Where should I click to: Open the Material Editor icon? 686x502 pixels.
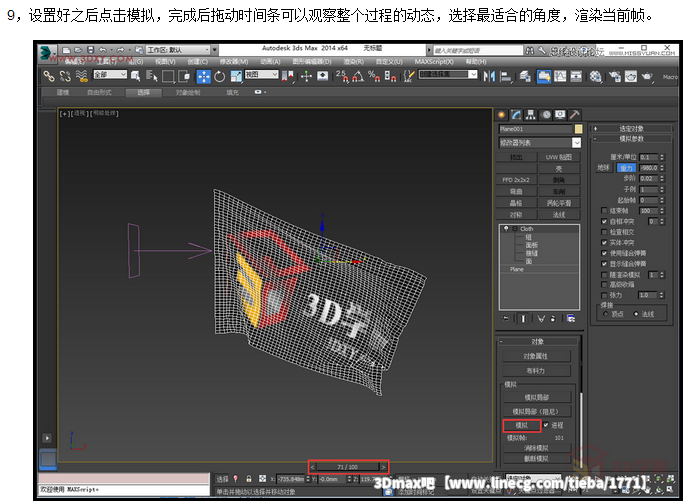tap(595, 77)
